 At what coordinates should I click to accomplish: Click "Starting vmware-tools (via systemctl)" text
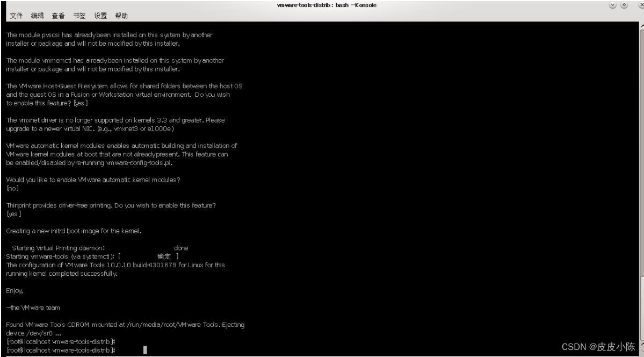[x=60, y=256]
